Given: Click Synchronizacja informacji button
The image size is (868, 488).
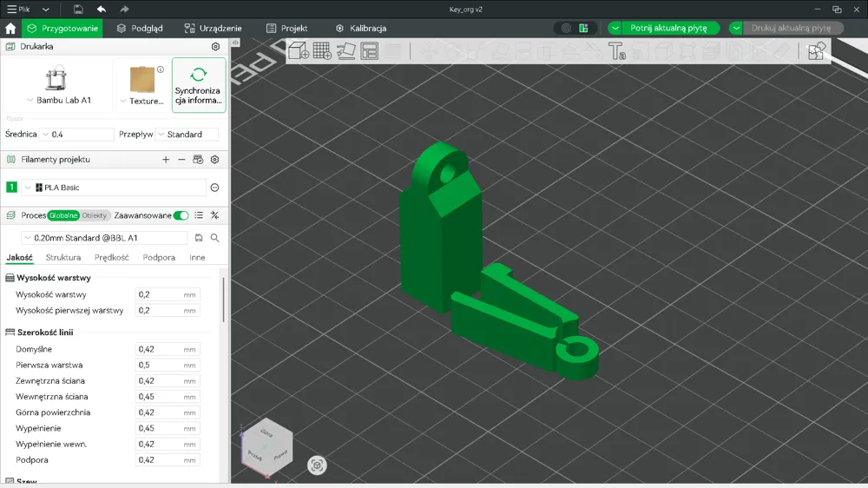Looking at the screenshot, I should [x=199, y=85].
